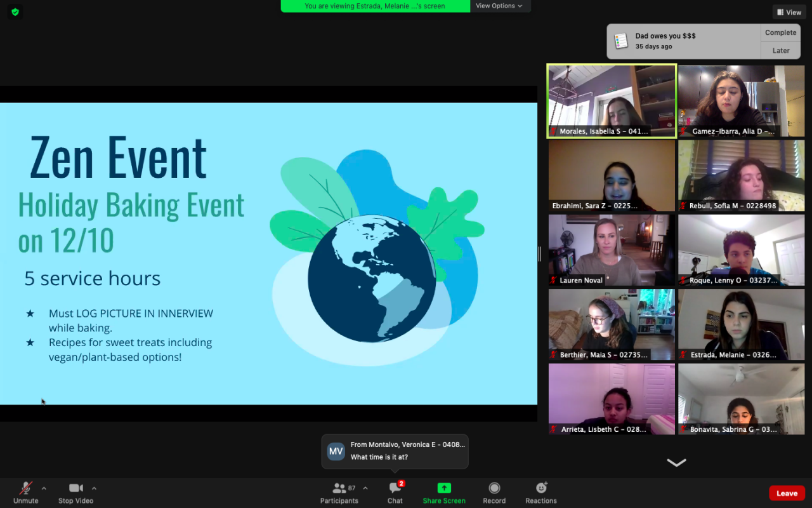Select Morales, Isabella S video tile

coord(612,101)
